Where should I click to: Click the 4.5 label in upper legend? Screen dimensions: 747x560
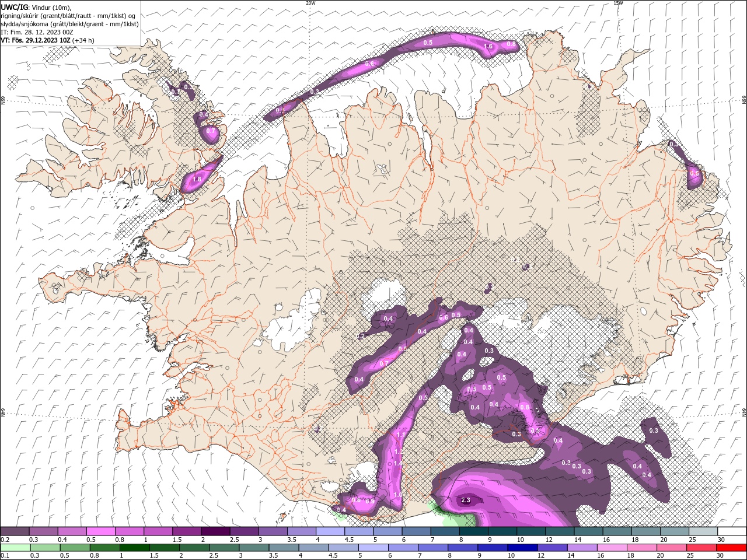coord(349,540)
